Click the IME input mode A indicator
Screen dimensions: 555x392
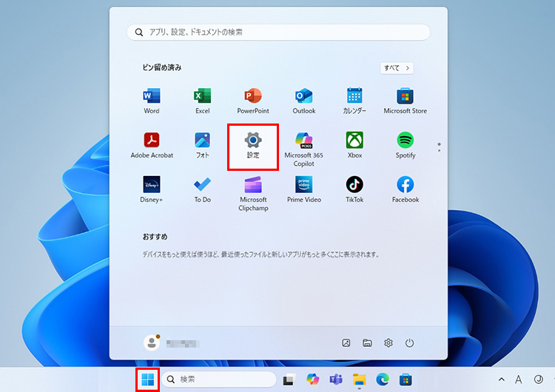(519, 379)
